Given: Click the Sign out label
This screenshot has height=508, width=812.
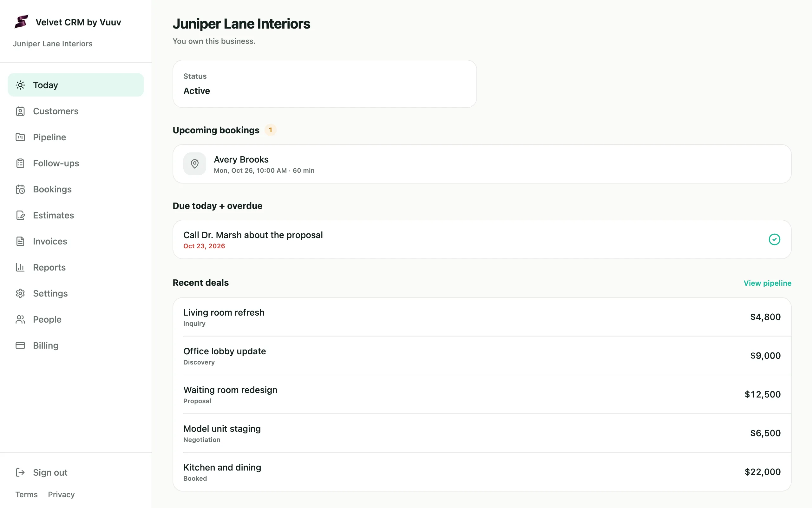Looking at the screenshot, I should click(50, 472).
